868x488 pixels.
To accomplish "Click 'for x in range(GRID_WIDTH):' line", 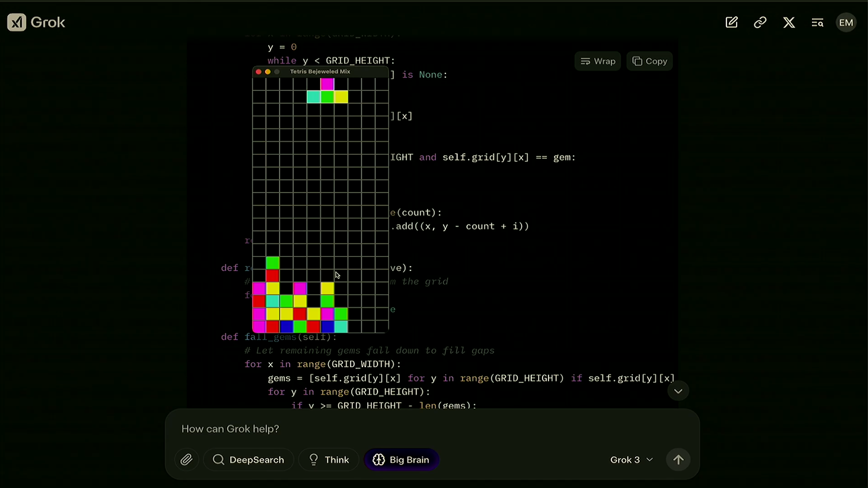I will pos(322,364).
